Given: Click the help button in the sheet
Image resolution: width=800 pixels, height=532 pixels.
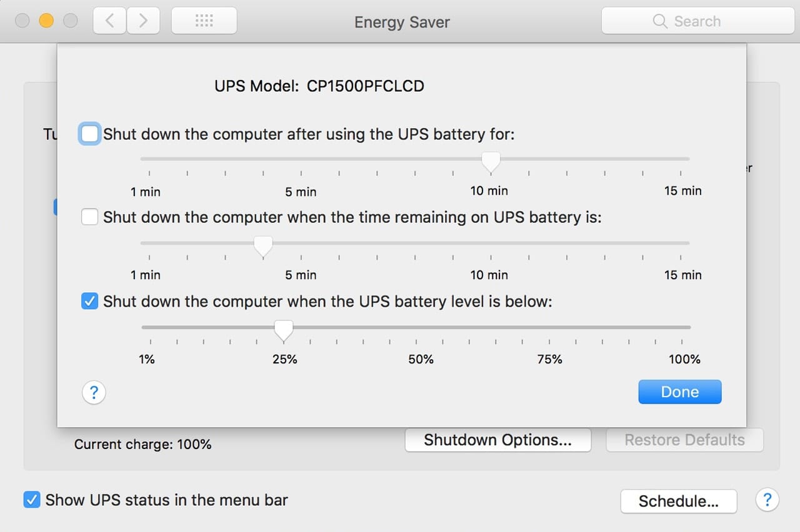Looking at the screenshot, I should (x=94, y=393).
